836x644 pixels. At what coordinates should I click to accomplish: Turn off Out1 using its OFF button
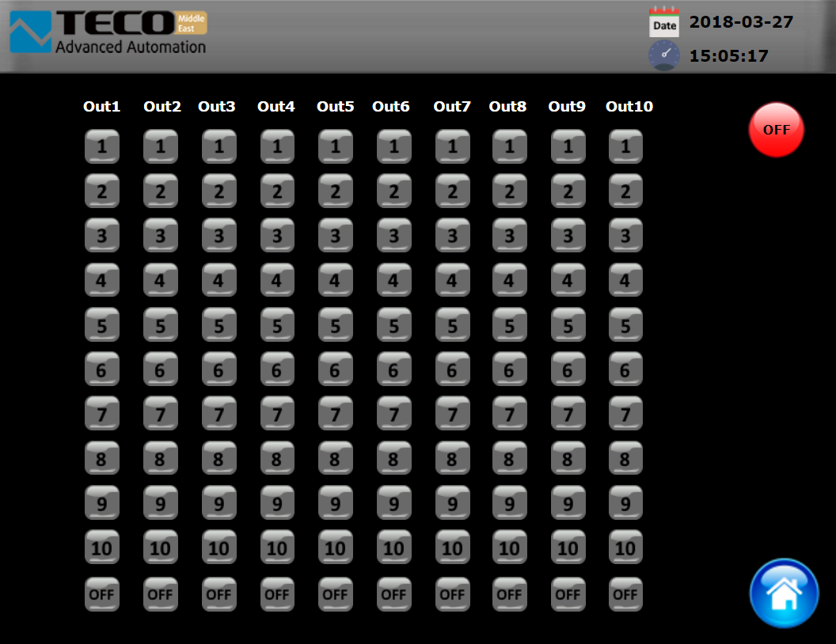[x=102, y=594]
